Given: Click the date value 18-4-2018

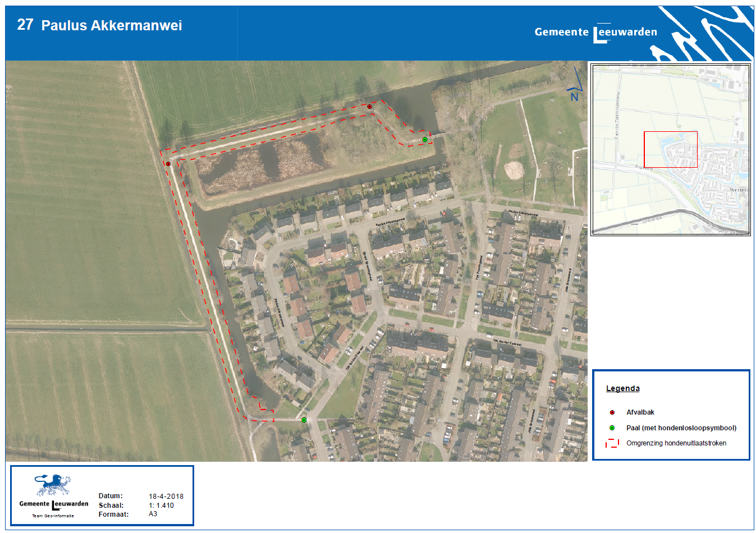Looking at the screenshot, I should coord(166,497).
